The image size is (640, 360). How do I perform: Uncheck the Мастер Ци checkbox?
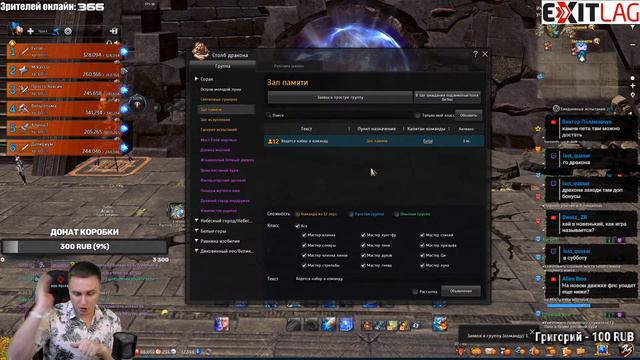422,255
